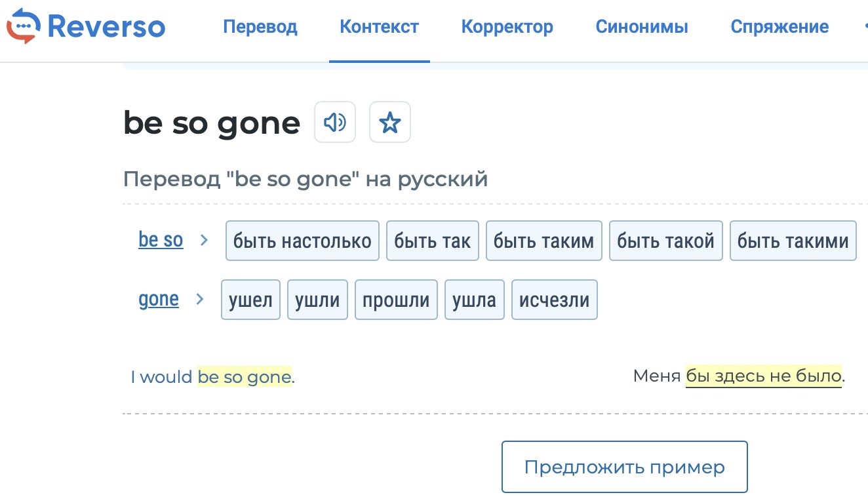
Task: Expand the chevron next to "gone"
Action: 200,300
